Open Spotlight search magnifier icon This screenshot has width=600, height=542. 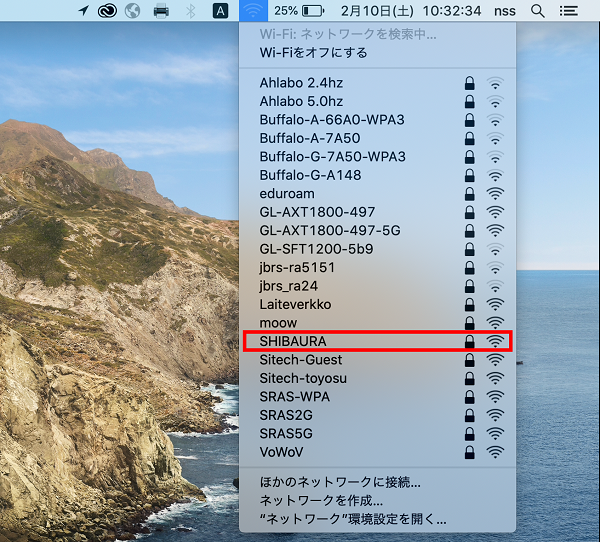[538, 11]
